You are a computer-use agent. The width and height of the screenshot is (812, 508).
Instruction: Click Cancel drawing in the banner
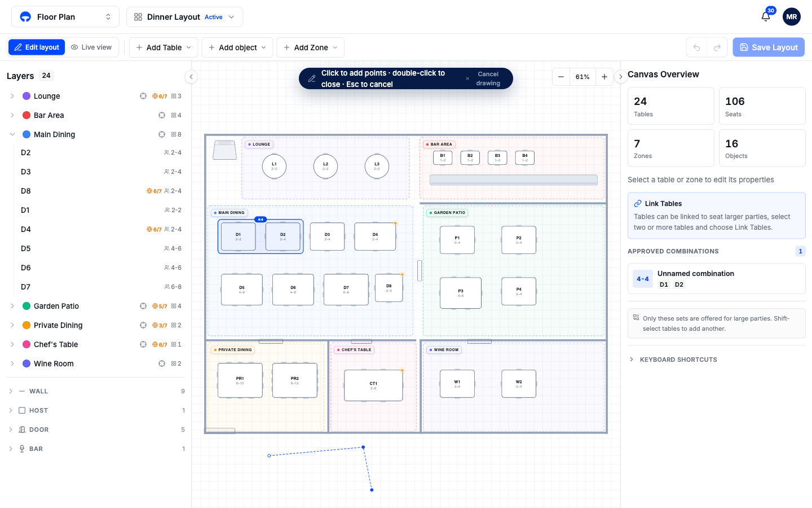[x=488, y=78]
